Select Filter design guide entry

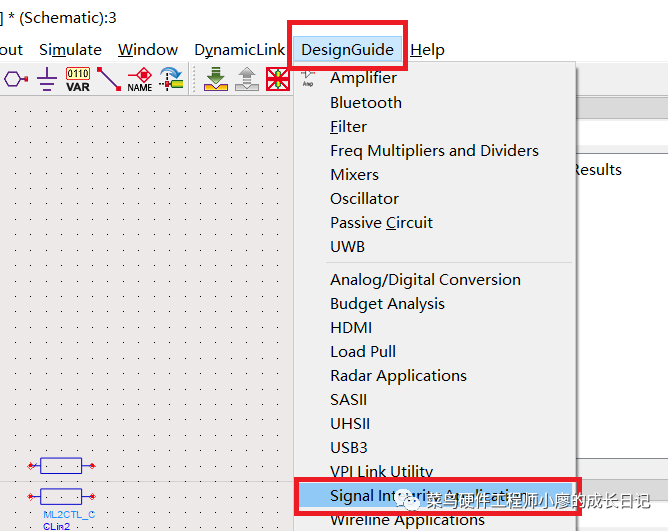(435, 126)
